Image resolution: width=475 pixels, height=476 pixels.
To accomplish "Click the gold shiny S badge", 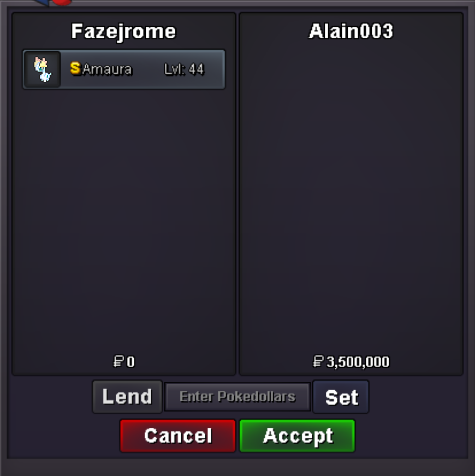I will coord(75,69).
